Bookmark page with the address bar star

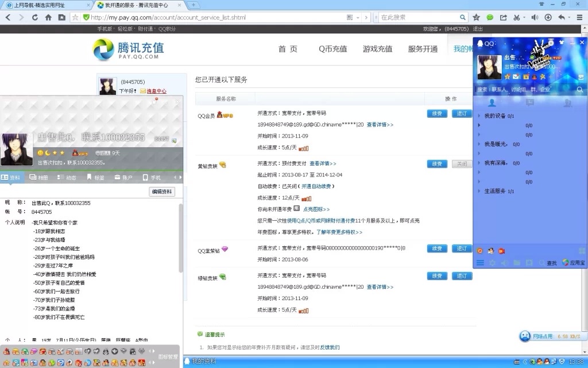75,17
